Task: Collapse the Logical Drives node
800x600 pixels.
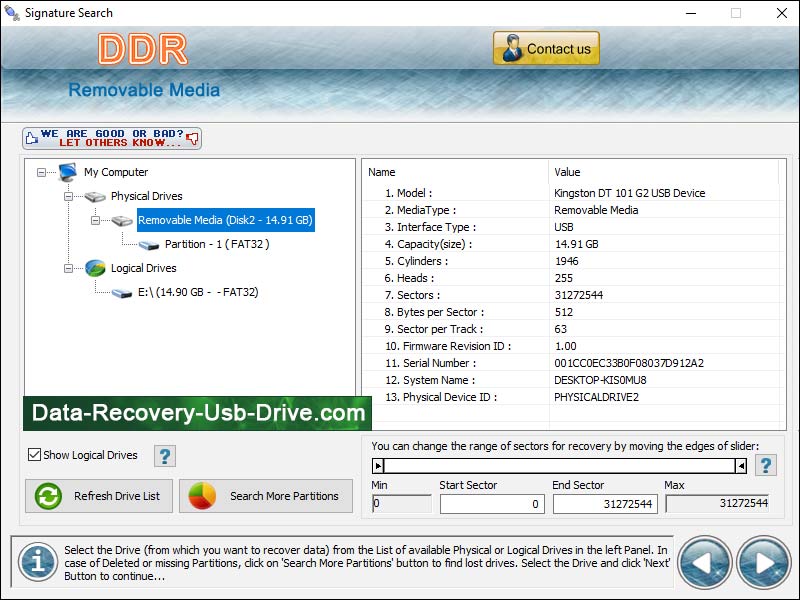Action: click(x=68, y=268)
